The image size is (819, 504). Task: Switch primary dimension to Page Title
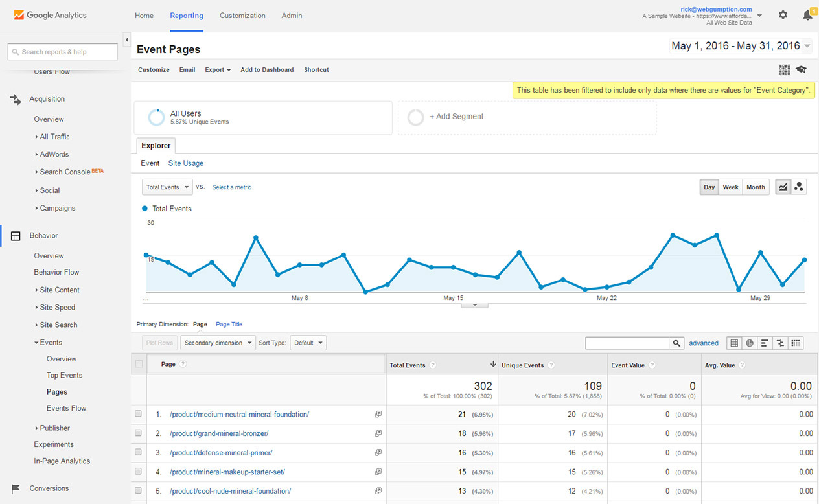[x=229, y=325]
